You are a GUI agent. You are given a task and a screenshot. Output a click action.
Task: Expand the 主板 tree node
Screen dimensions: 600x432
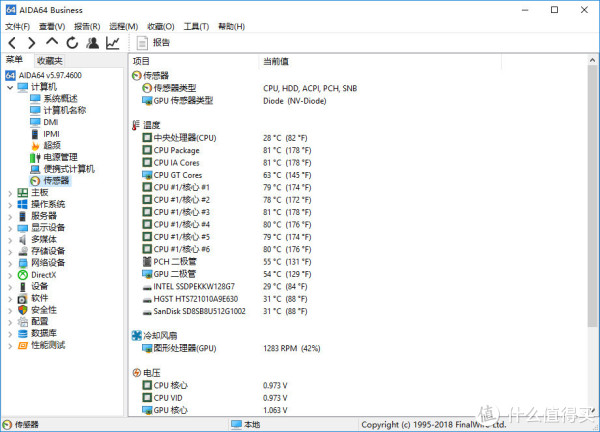tap(10, 194)
